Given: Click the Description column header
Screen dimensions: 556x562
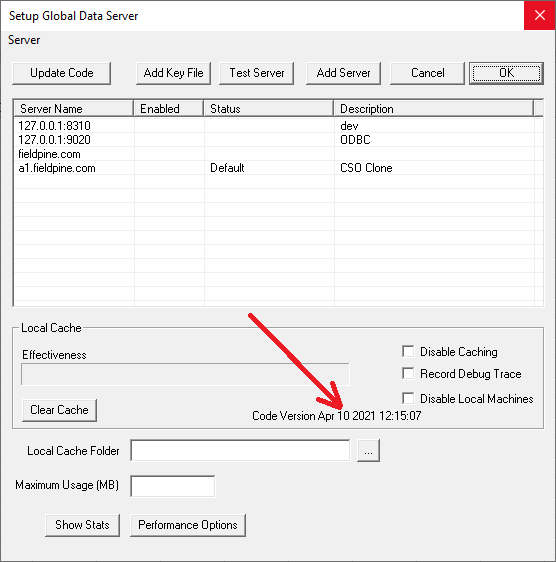Looking at the screenshot, I should point(434,109).
